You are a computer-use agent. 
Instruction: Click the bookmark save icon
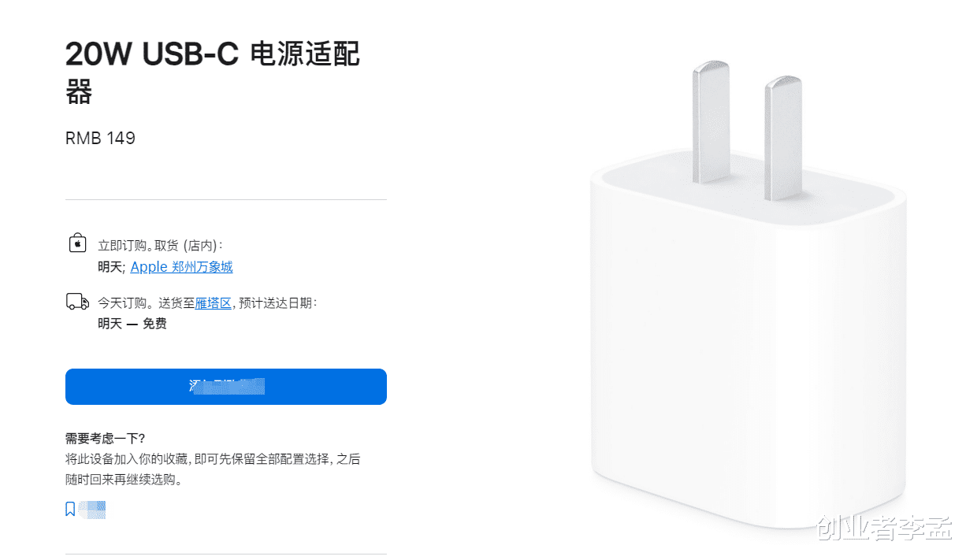click(70, 510)
